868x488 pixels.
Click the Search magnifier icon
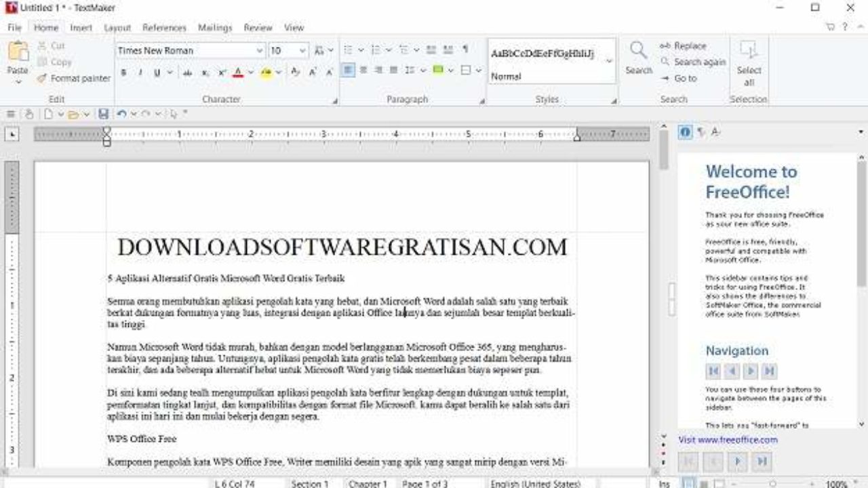pos(638,51)
